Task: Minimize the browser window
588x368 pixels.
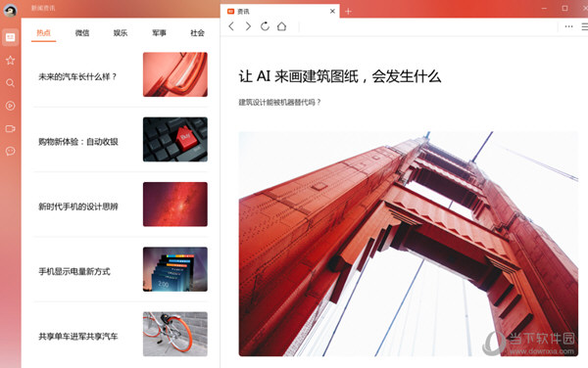Action: [x=544, y=8]
